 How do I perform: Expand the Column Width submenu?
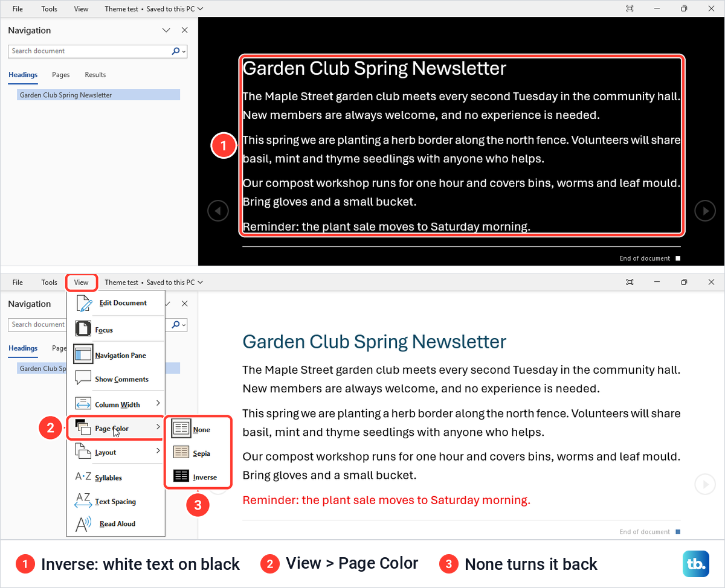pos(116,404)
